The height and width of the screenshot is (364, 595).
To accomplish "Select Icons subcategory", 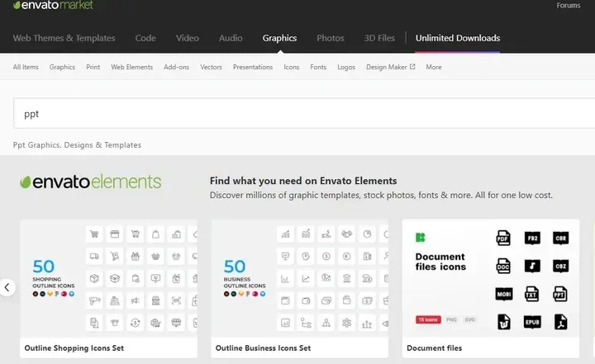I will tap(291, 67).
